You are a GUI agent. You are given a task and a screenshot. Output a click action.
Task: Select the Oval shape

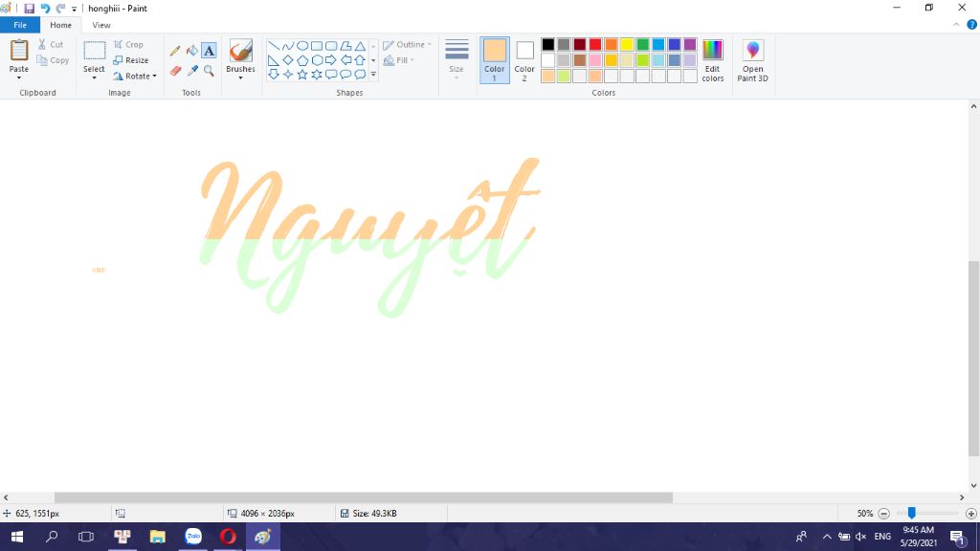pos(301,46)
